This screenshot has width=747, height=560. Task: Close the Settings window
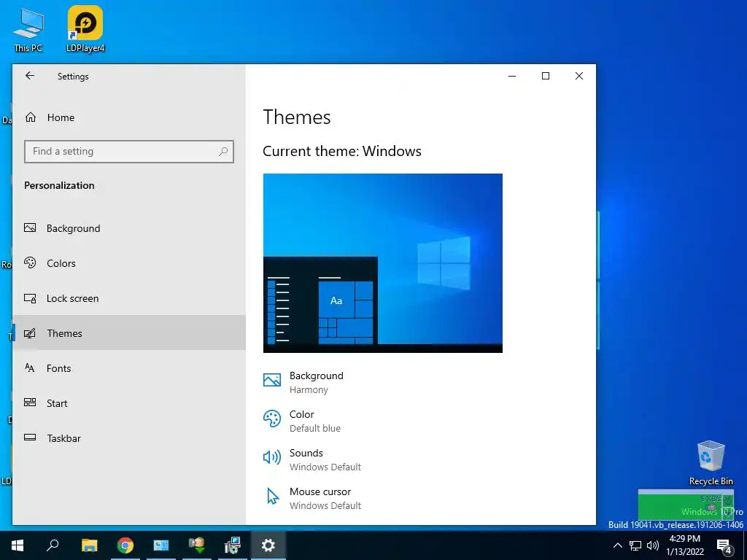[578, 76]
